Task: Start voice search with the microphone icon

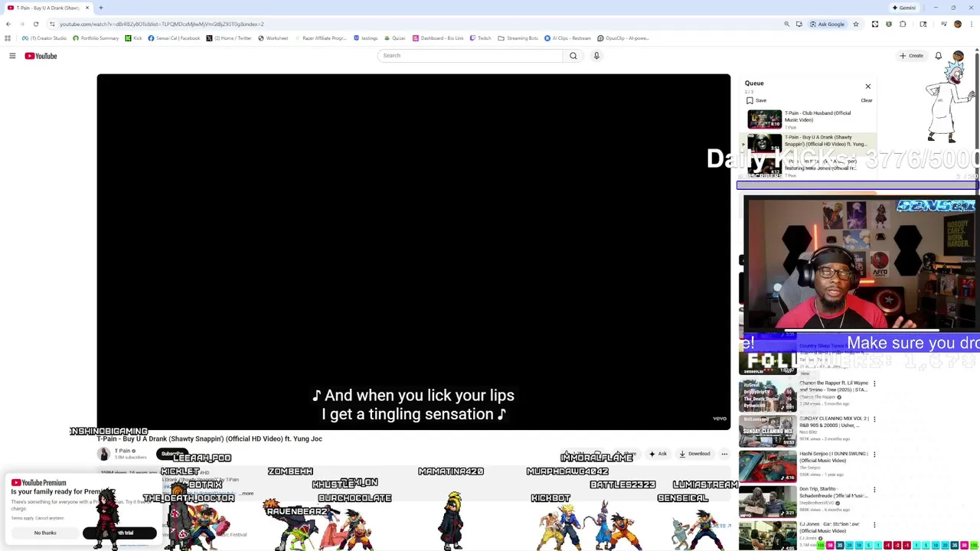Action: pyautogui.click(x=596, y=56)
